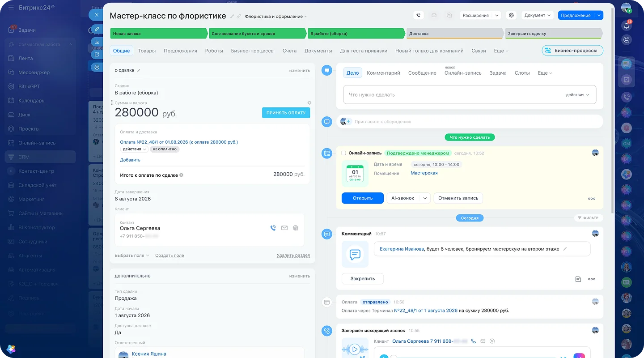The height and width of the screenshot is (358, 644).
Task: Click the Что нужно сделать input field
Action: point(470,95)
